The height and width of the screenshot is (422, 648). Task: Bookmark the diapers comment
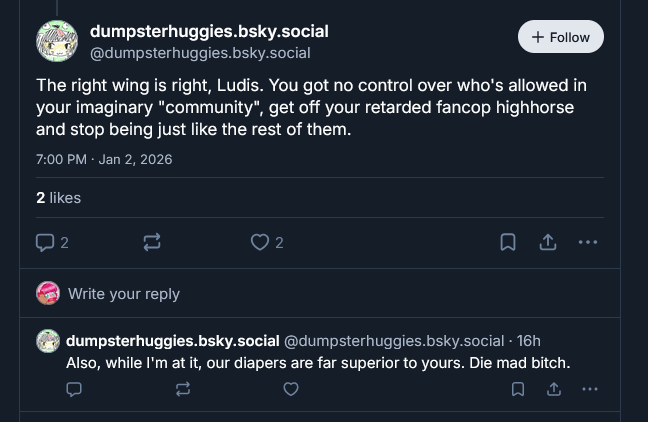[518, 389]
